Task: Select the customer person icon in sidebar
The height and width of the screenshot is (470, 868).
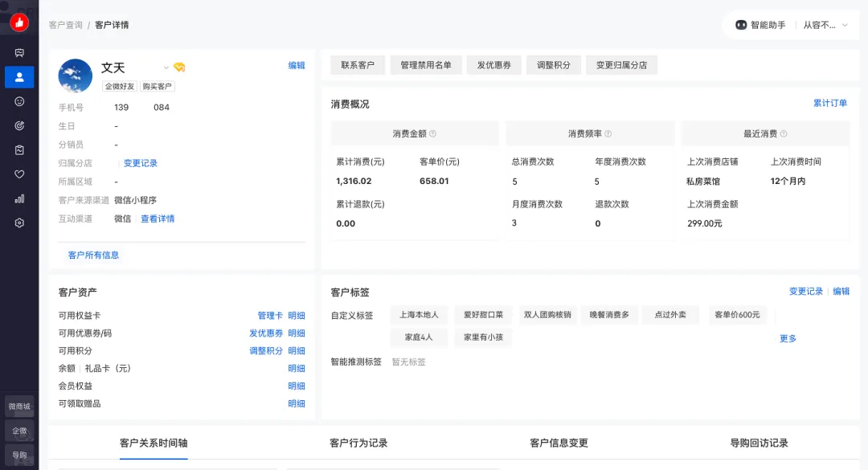Action: [x=19, y=77]
